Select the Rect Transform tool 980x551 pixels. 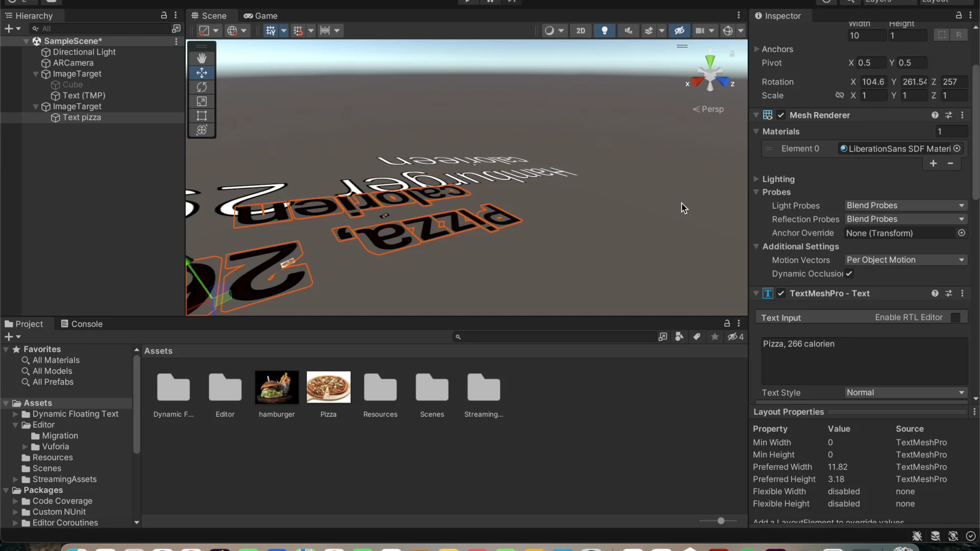[x=202, y=116]
